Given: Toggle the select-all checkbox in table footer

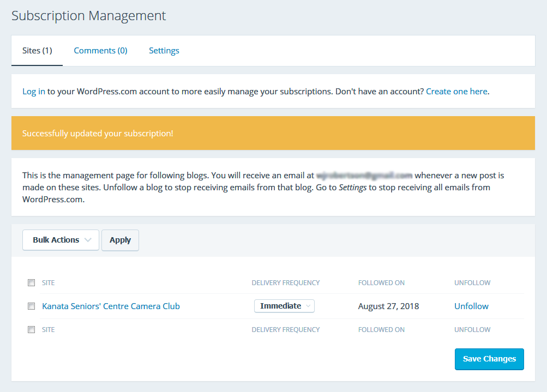Looking at the screenshot, I should pos(31,330).
